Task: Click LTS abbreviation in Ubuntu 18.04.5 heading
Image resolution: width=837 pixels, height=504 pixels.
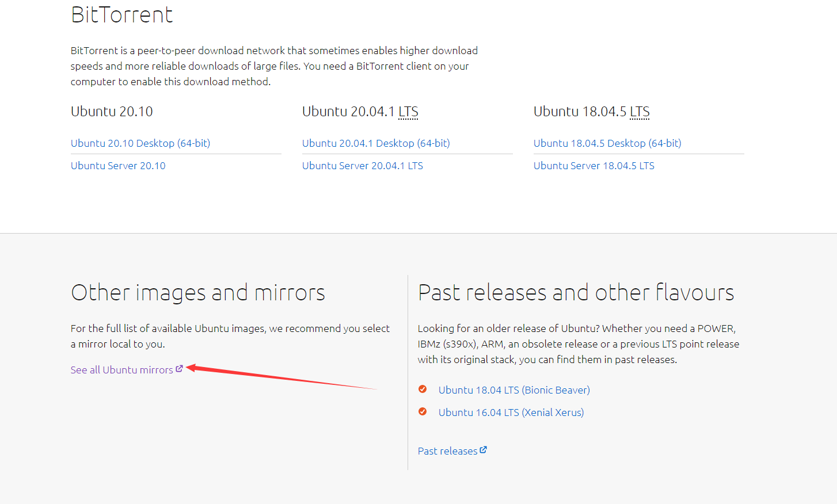Action: 640,112
